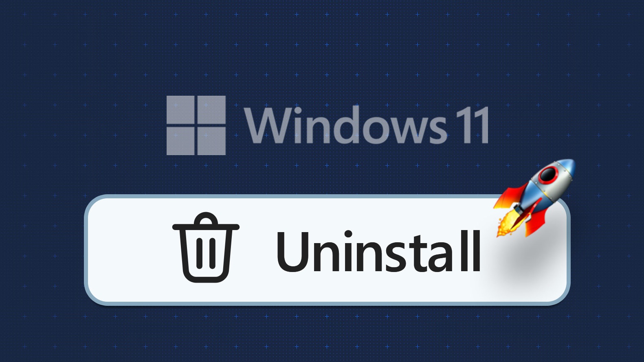644x362 pixels.
Task: Click the final "ll" letters of Uninstall
Action: [470, 251]
